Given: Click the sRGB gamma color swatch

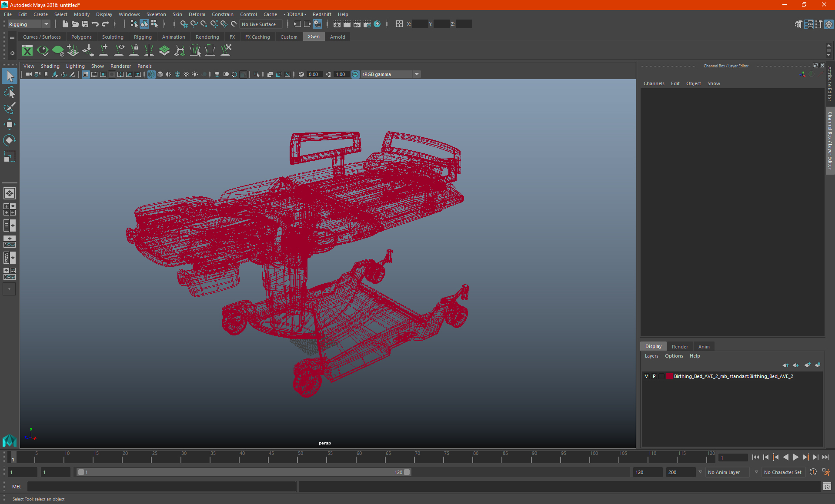Looking at the screenshot, I should tap(355, 74).
